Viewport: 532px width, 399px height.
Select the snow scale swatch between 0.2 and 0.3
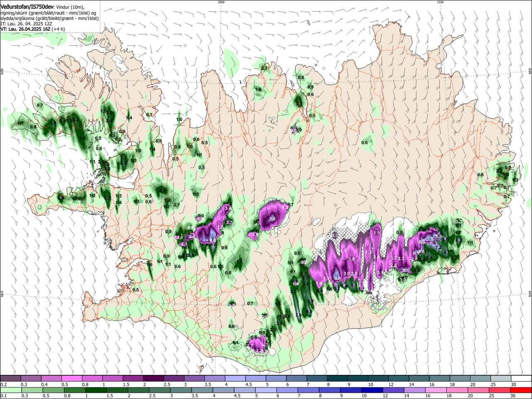(x=10, y=378)
